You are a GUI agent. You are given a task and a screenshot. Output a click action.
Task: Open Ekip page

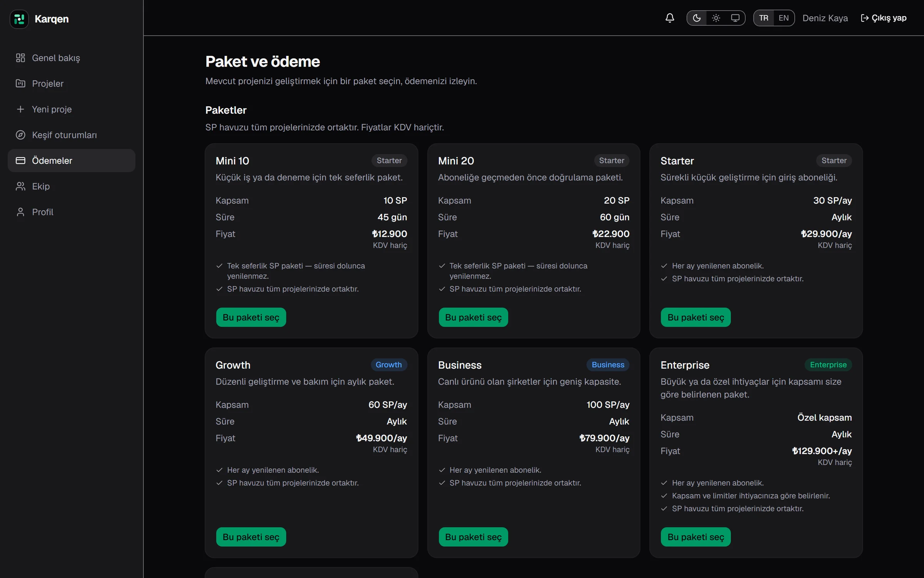(x=71, y=187)
